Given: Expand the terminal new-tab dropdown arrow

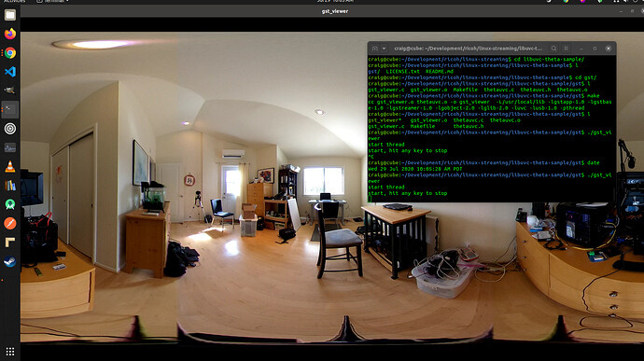Looking at the screenshot, I should [384, 49].
